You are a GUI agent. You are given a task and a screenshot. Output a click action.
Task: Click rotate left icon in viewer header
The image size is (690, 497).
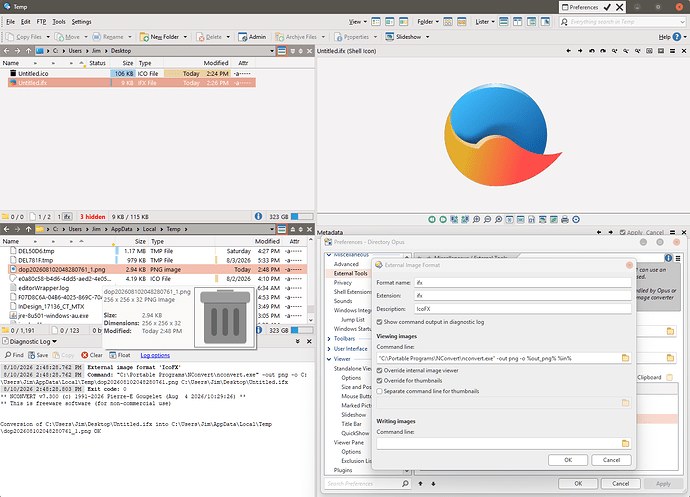592,51
